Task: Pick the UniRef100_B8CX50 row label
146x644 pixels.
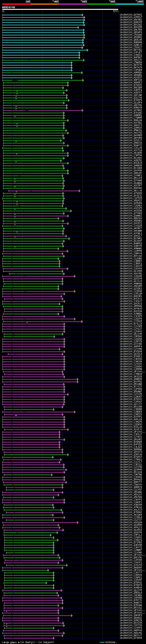Action: (131, 557)
